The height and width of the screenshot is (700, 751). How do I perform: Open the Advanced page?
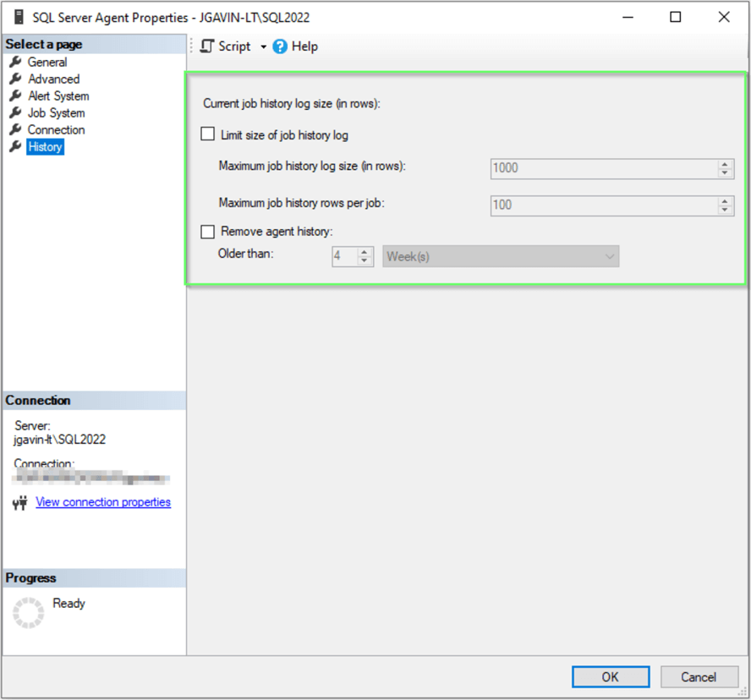pyautogui.click(x=53, y=79)
